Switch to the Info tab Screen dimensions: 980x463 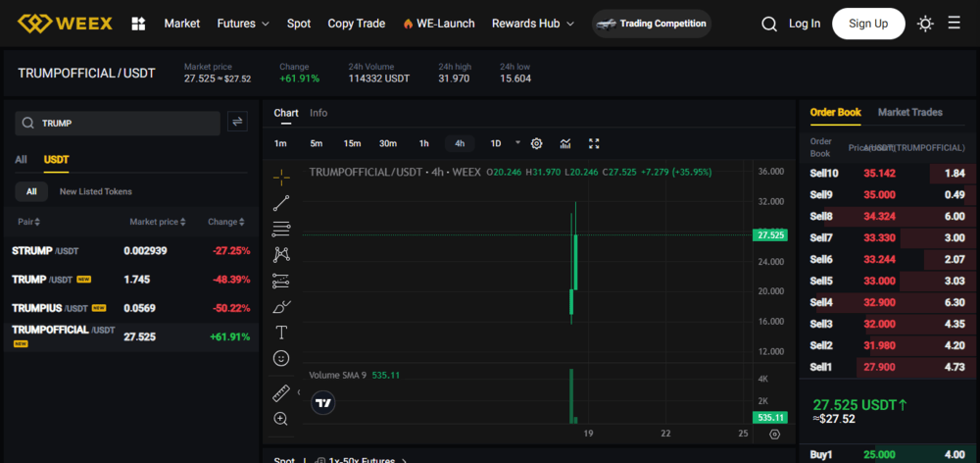click(318, 113)
